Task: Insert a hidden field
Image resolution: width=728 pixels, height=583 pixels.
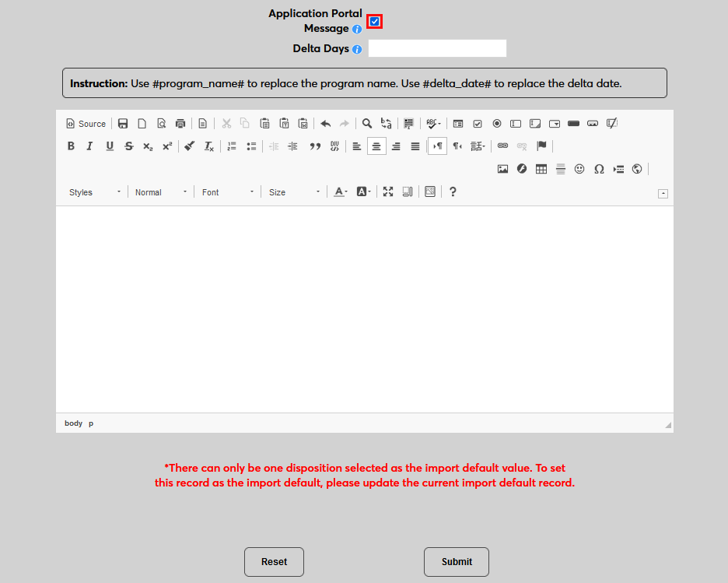Action: (612, 124)
